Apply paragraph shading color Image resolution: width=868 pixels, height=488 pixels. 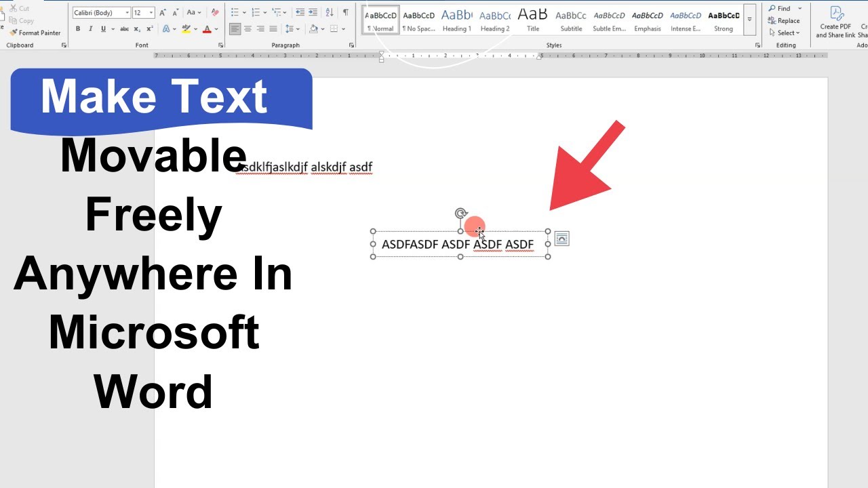click(313, 28)
